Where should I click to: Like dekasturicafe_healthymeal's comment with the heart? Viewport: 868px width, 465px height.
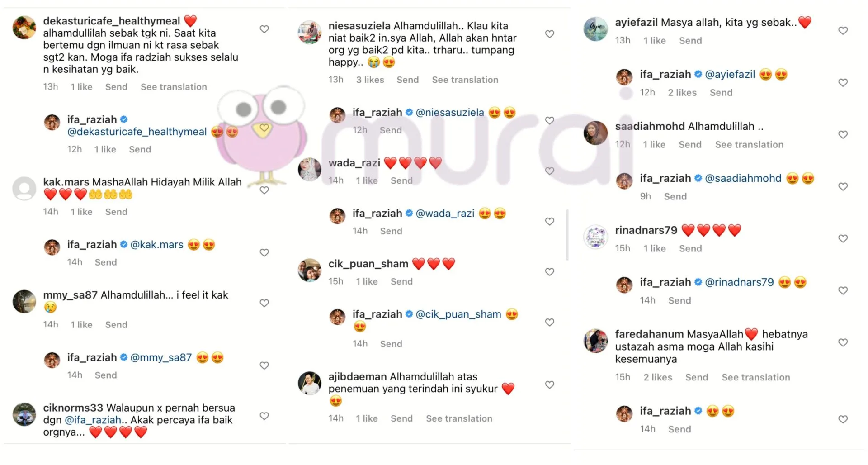tap(264, 29)
